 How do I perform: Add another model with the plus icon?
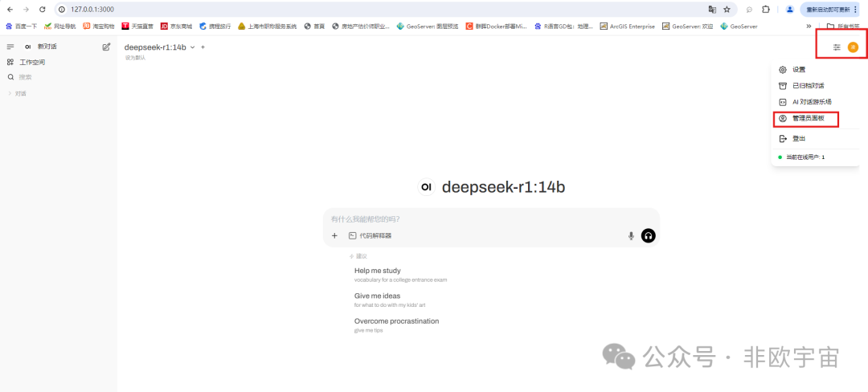point(203,47)
